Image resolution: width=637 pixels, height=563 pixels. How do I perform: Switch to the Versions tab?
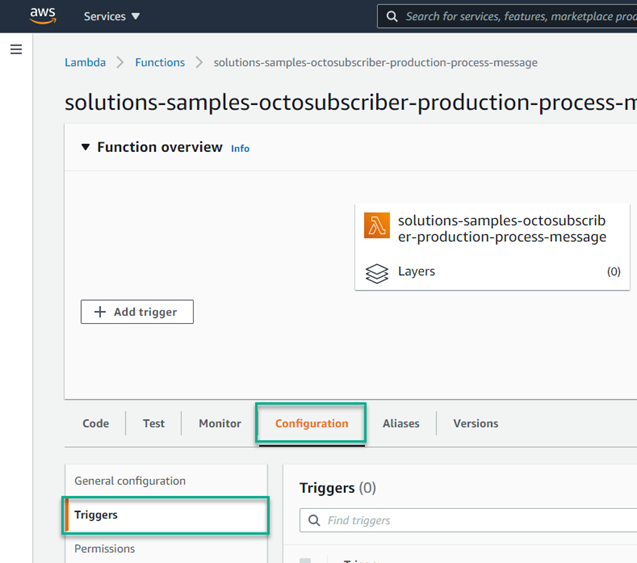pos(476,423)
